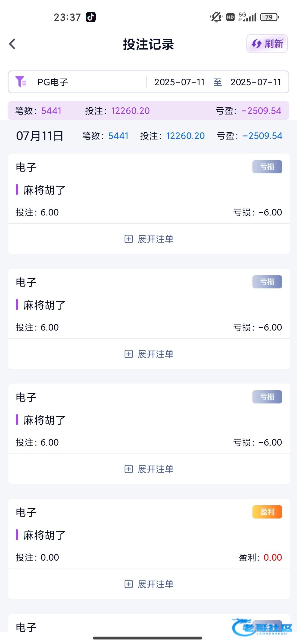Tap the first 亏损 status badge
The height and width of the screenshot is (644, 297).
(x=267, y=167)
